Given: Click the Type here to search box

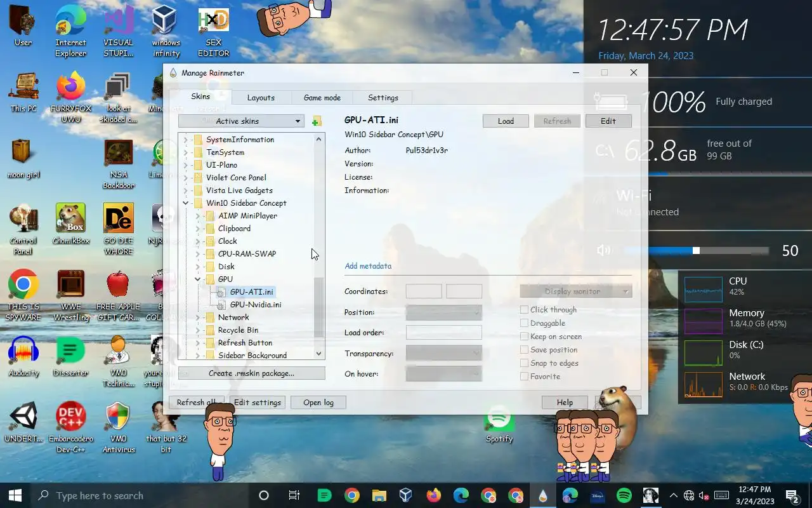Looking at the screenshot, I should (140, 495).
